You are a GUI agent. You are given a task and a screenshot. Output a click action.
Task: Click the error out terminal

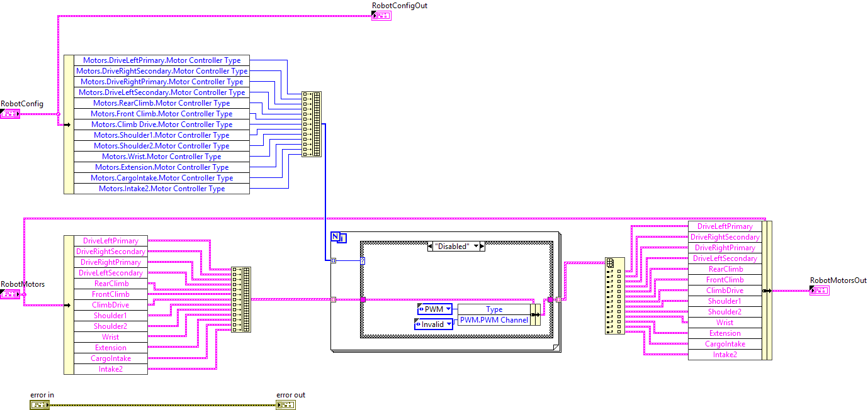[x=286, y=404]
